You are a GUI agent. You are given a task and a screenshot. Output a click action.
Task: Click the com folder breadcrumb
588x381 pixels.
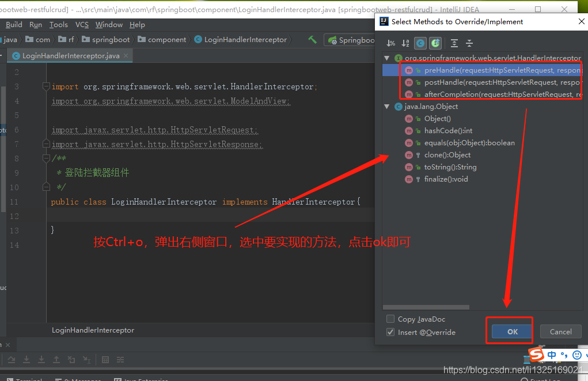pyautogui.click(x=37, y=39)
